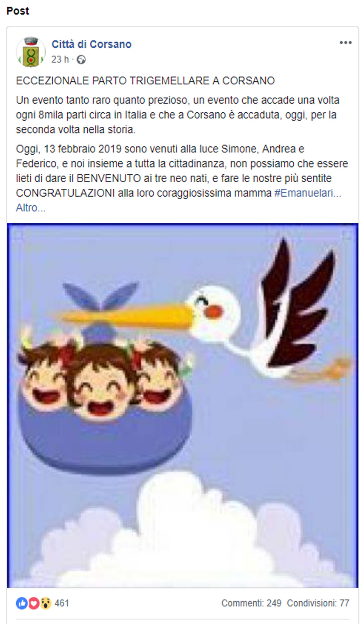Show the Commenti: 249 comments
364x624 pixels.
point(251,603)
